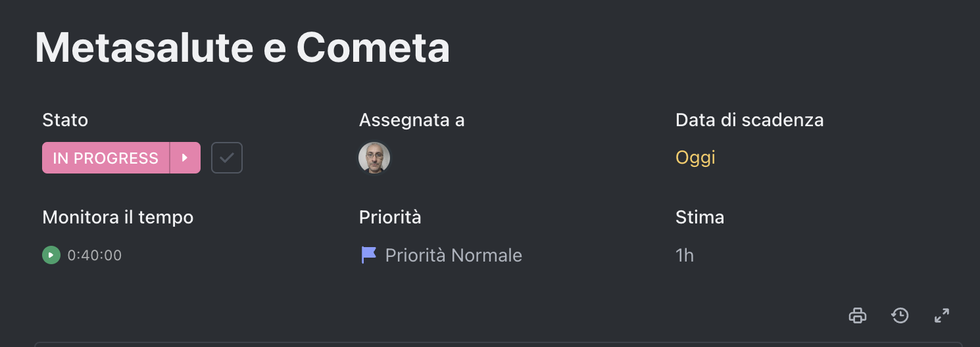Mark task complete with the checkmark box

click(x=227, y=158)
